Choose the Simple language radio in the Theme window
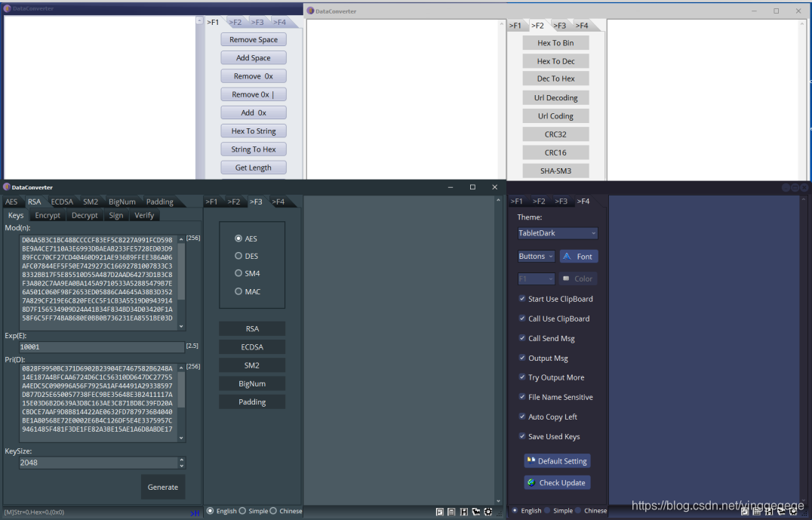The width and height of the screenshot is (812, 520). 547,510
